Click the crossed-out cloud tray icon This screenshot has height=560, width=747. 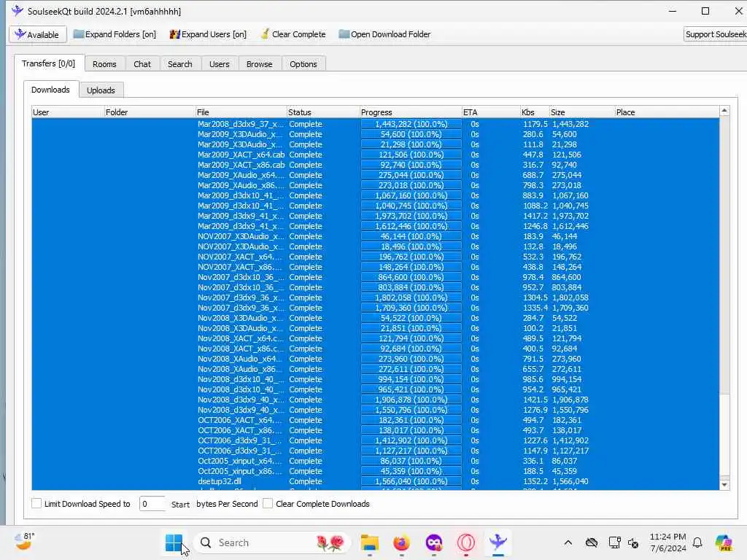[x=591, y=542]
